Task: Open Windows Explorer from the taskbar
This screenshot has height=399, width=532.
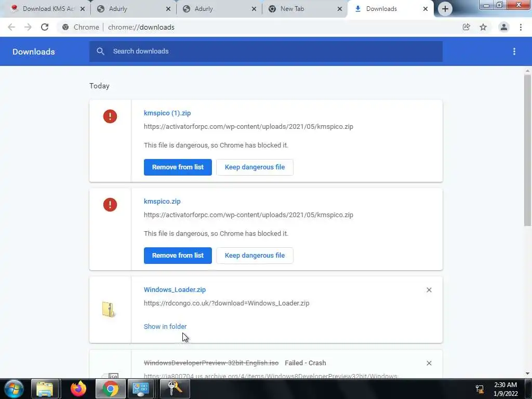Action: click(x=45, y=389)
